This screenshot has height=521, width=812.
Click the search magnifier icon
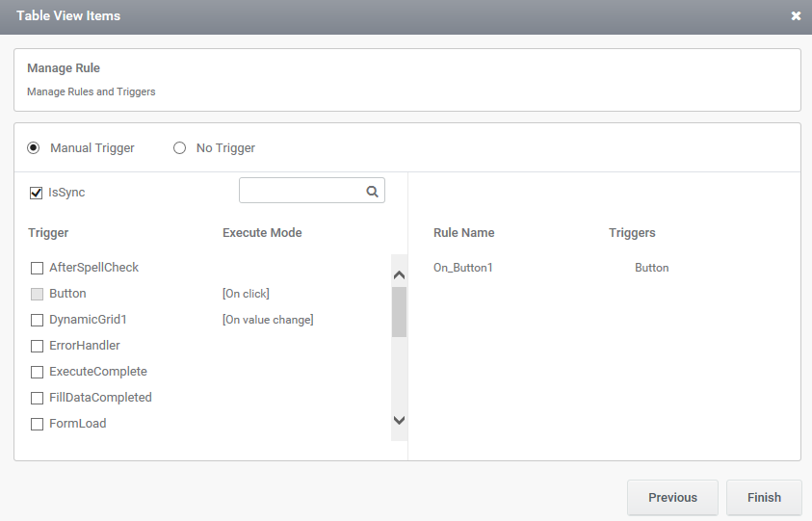[x=372, y=192]
